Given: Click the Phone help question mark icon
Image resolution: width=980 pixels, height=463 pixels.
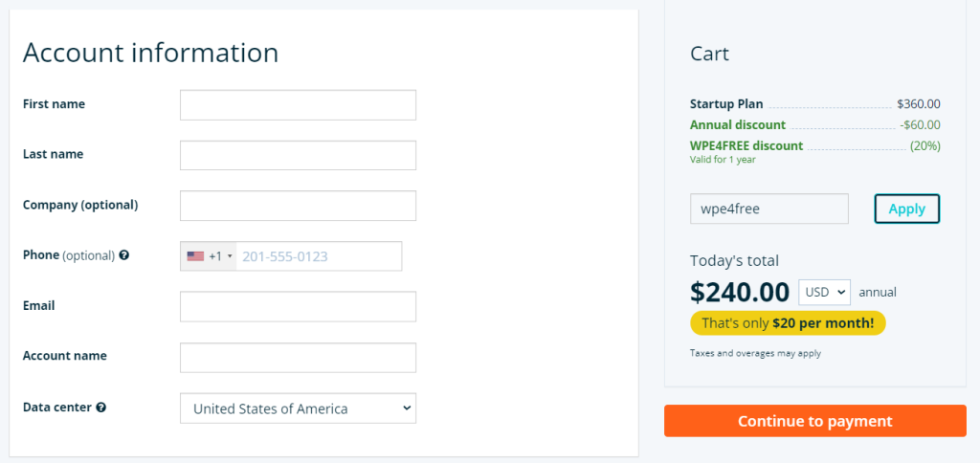Looking at the screenshot, I should [123, 254].
